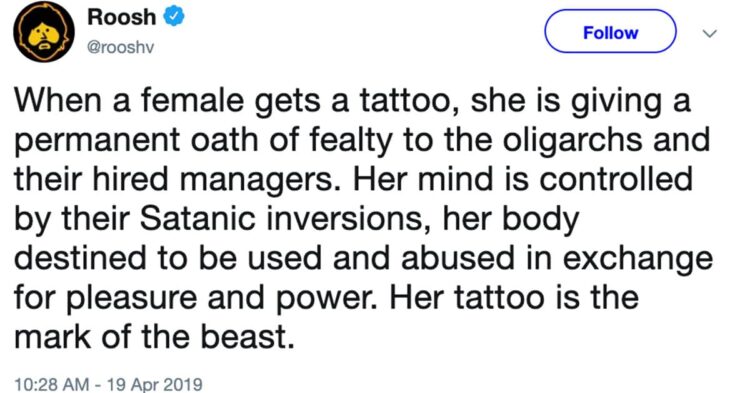Click the word 'permanent' in the tweet
The width and height of the screenshot is (750, 393).
click(x=98, y=142)
